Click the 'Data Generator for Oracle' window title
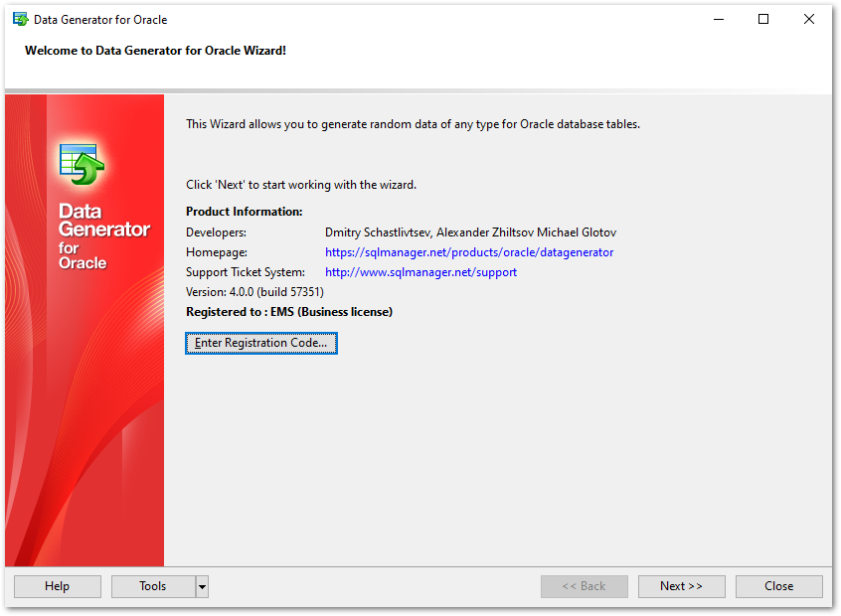This screenshot has height=616, width=841. click(x=100, y=20)
